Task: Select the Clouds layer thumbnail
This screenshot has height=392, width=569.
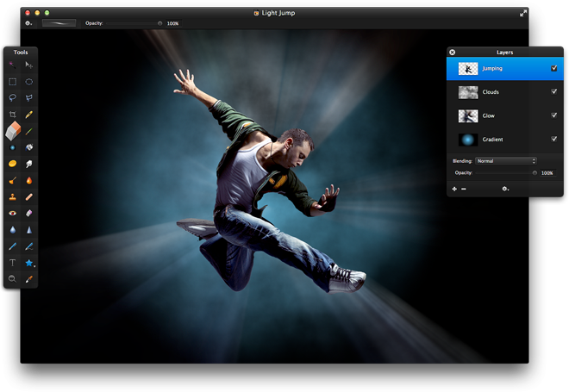Action: click(x=468, y=92)
